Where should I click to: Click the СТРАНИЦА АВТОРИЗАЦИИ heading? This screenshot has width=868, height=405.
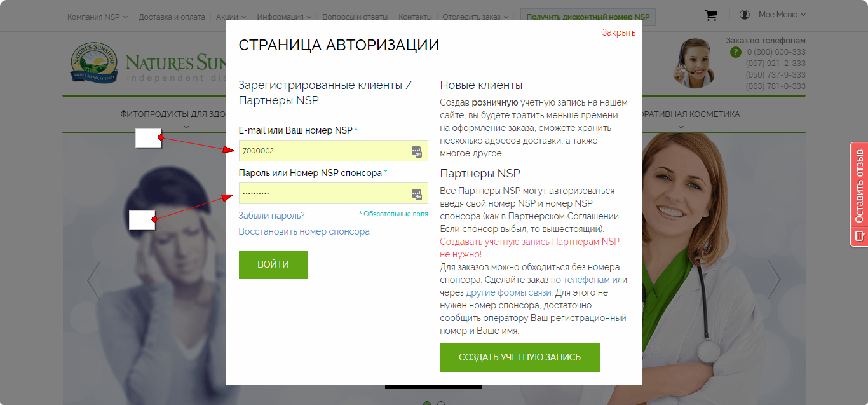(x=339, y=45)
